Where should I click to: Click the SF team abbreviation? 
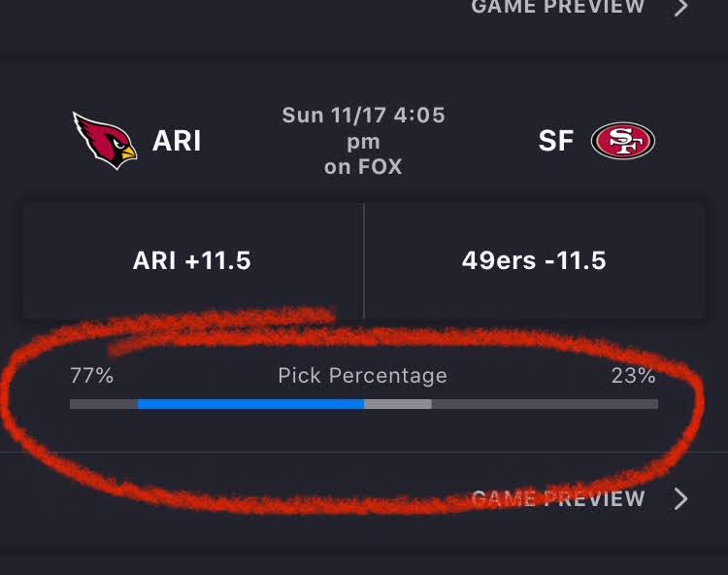coord(556,141)
